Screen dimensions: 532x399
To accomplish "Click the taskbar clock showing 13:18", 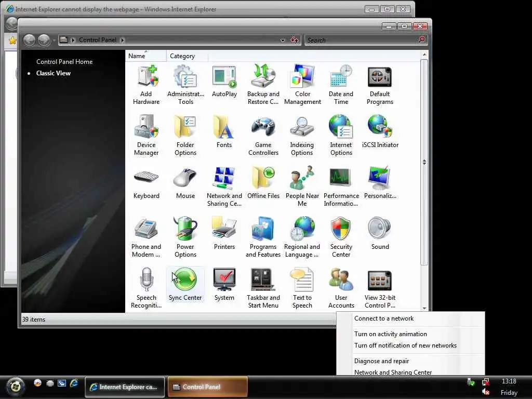I will point(509,381).
